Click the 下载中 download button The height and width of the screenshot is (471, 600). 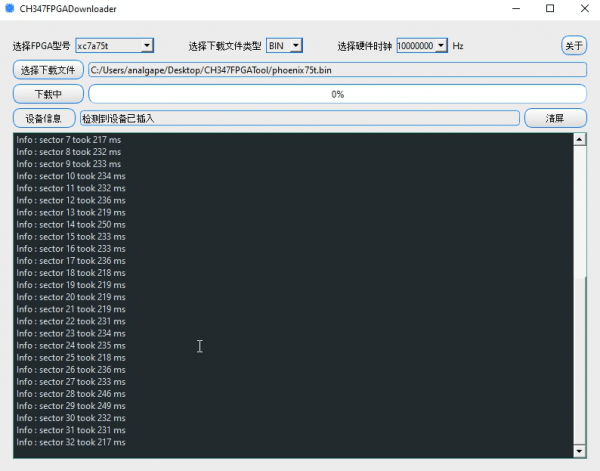coord(49,94)
